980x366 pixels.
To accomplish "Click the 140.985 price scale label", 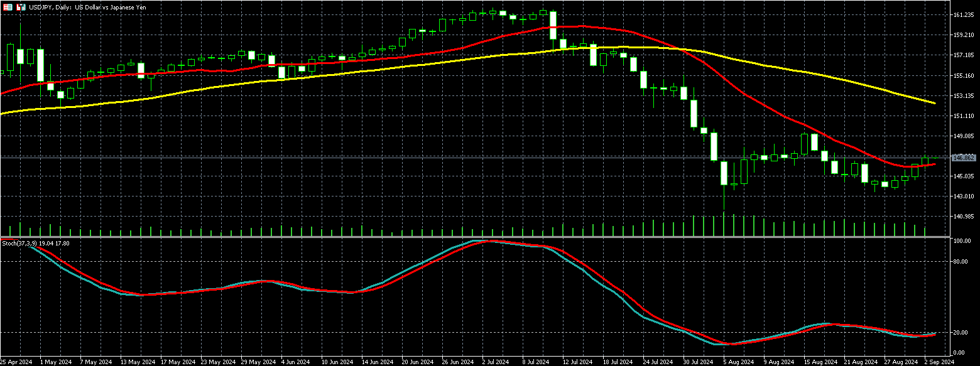I will [x=963, y=217].
